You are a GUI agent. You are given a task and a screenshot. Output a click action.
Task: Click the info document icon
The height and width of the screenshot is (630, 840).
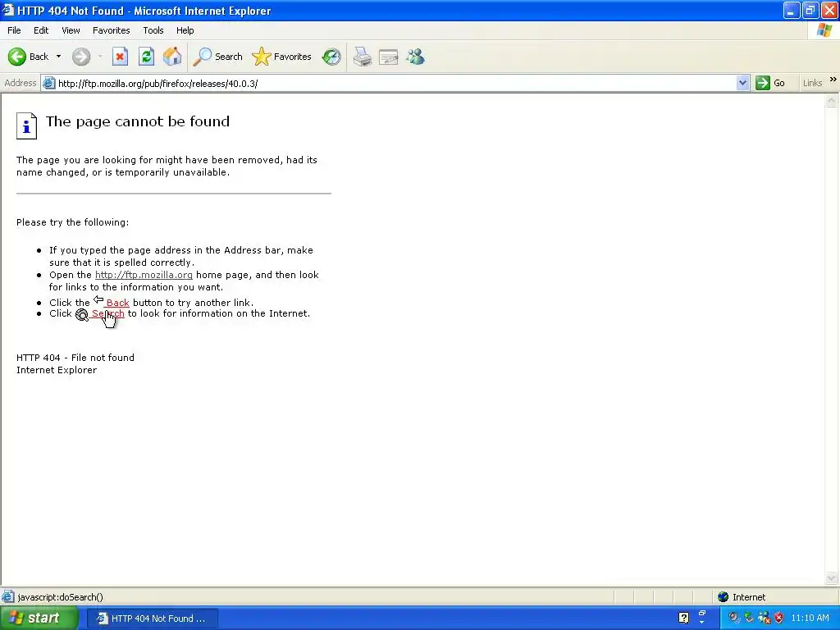click(x=26, y=126)
